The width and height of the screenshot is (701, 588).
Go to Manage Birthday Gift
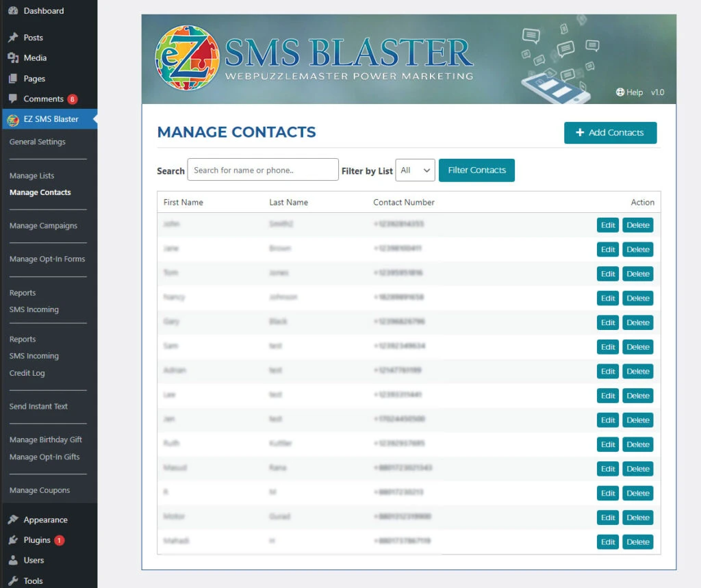pos(46,439)
